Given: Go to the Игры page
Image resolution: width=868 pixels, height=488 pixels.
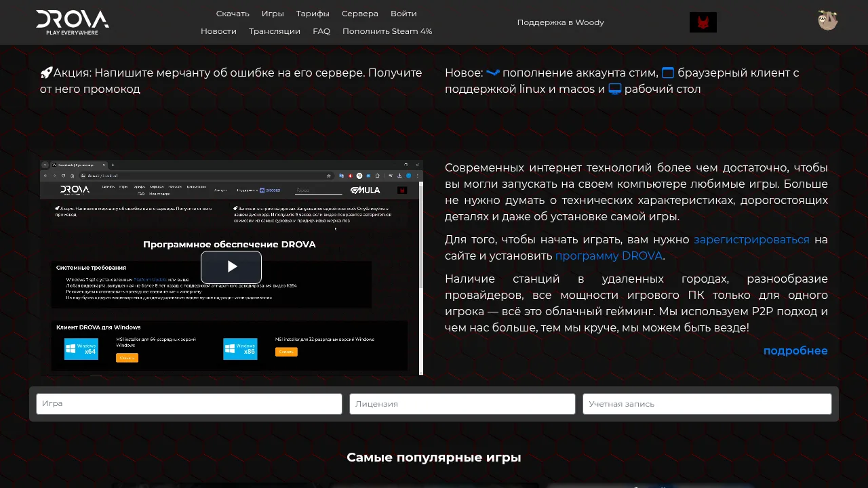Looking at the screenshot, I should click(273, 14).
